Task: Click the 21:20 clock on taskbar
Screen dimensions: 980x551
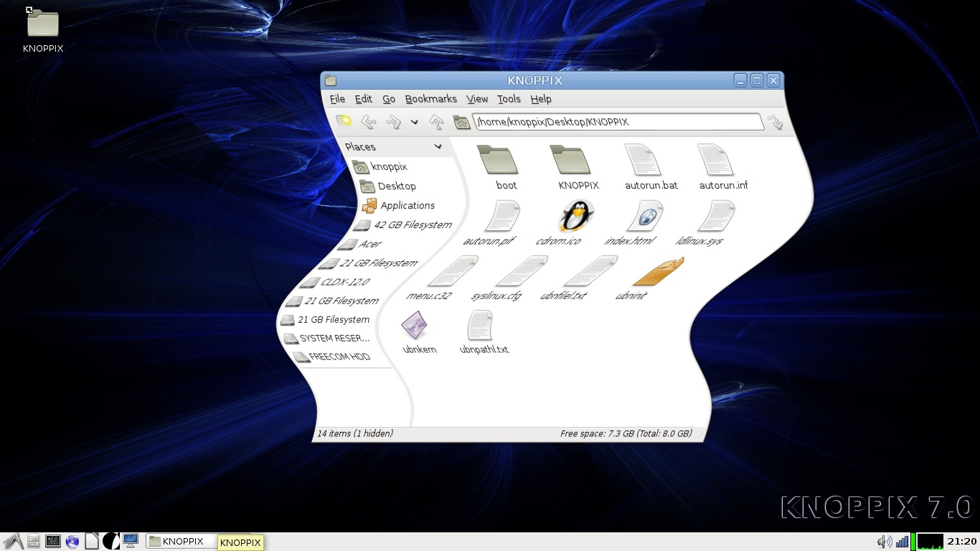Action: pyautogui.click(x=962, y=542)
